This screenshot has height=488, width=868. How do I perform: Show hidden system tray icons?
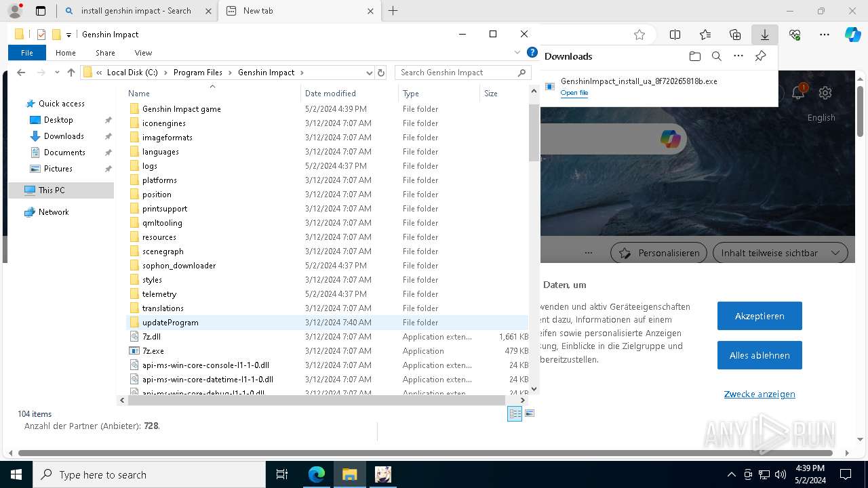click(x=731, y=474)
